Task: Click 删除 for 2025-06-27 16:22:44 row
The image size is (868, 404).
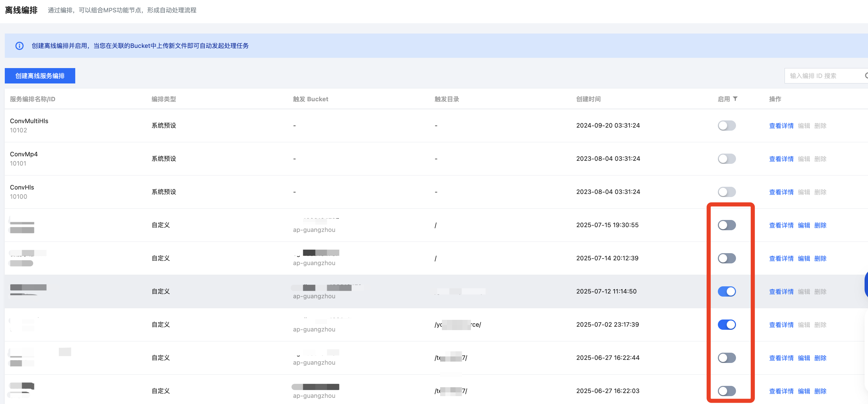Action: click(x=820, y=358)
